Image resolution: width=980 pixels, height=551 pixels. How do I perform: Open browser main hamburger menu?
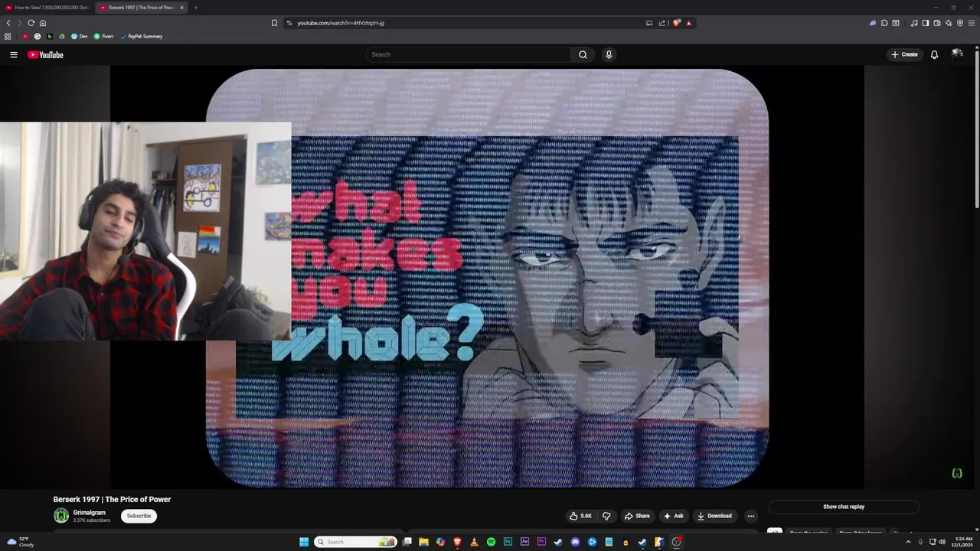coord(972,23)
